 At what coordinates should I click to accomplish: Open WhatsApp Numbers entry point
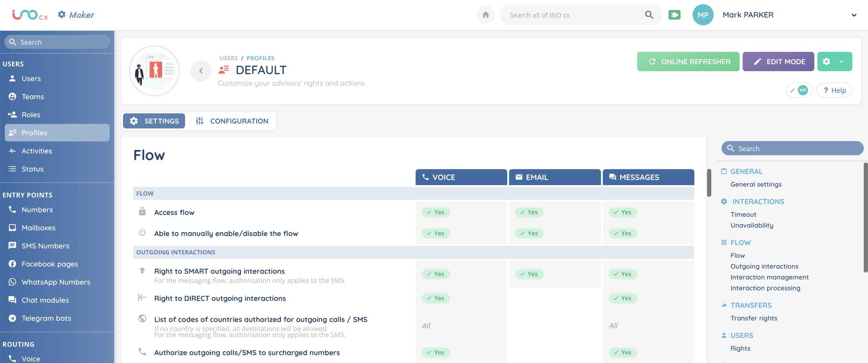click(55, 282)
